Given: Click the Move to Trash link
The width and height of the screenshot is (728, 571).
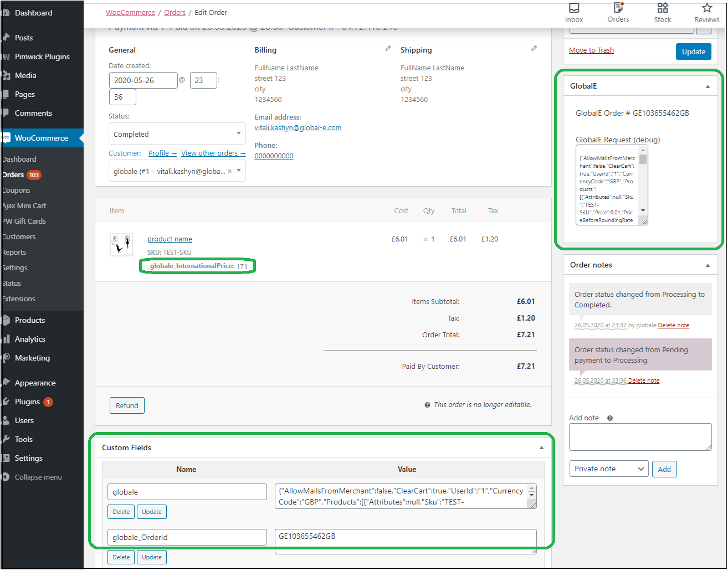Looking at the screenshot, I should click(591, 50).
